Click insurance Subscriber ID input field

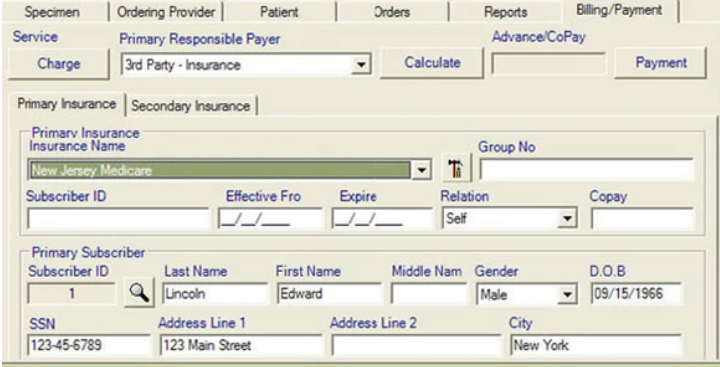pos(118,218)
